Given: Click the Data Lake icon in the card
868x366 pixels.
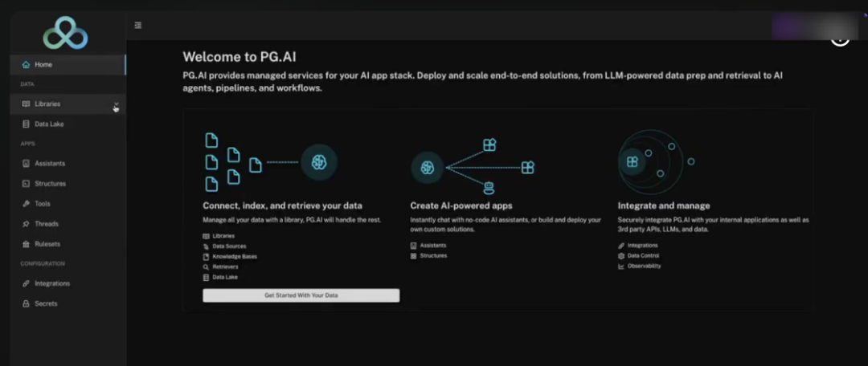Looking at the screenshot, I should click(x=206, y=277).
